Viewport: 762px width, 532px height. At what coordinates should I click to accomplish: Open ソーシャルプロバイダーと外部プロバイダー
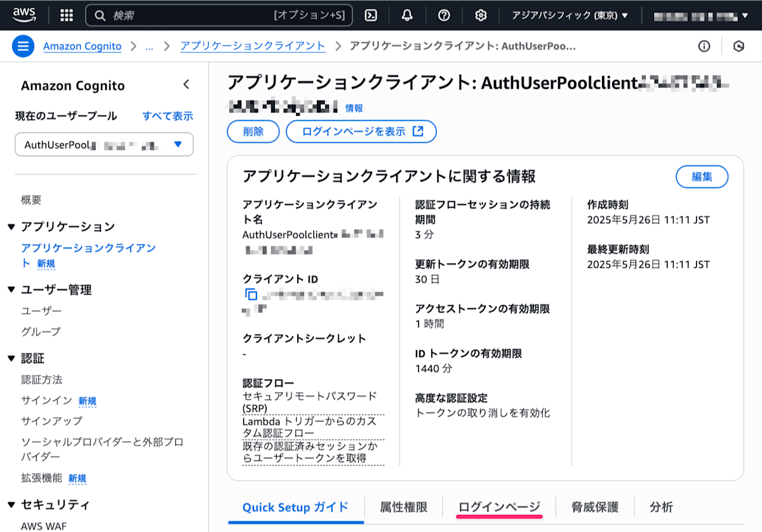102,449
